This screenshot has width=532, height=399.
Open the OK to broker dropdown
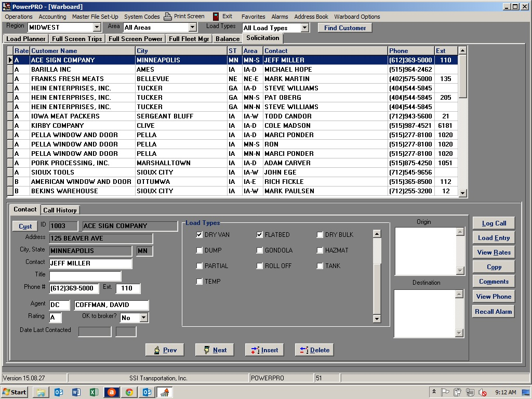142,317
